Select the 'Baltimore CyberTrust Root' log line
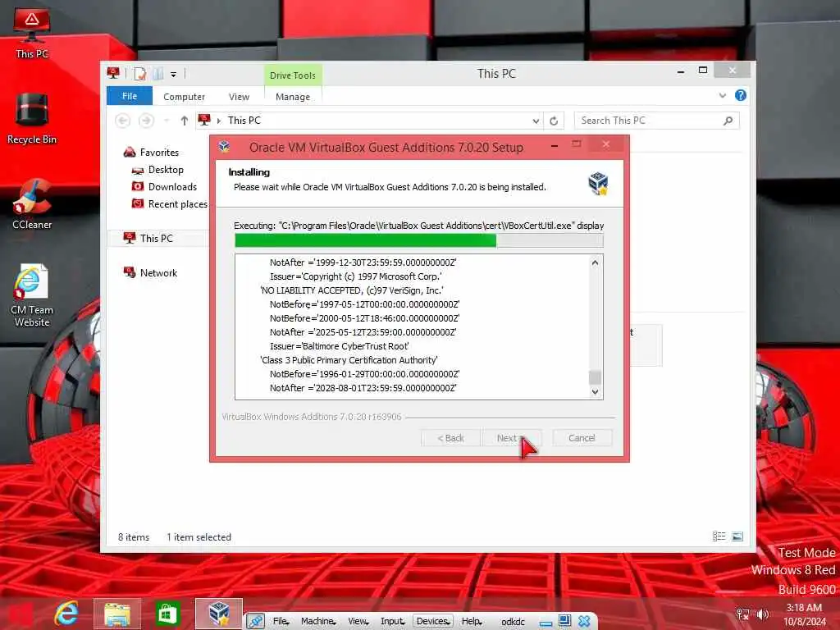Image resolution: width=840 pixels, height=630 pixels. [x=339, y=346]
